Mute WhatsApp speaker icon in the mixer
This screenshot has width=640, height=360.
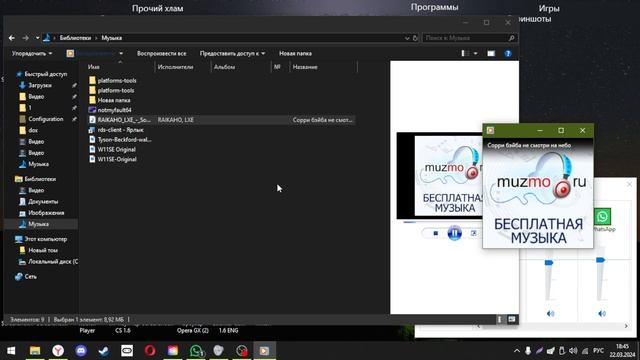(x=602, y=313)
